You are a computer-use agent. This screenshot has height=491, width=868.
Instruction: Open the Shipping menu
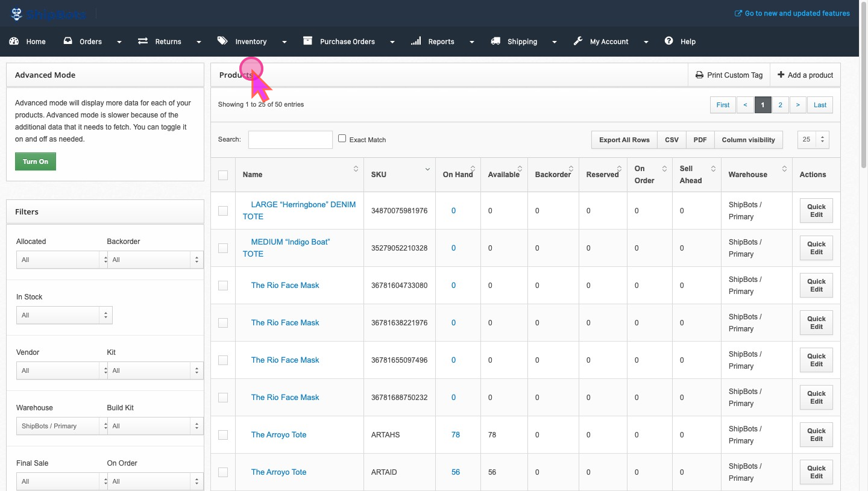(x=523, y=42)
